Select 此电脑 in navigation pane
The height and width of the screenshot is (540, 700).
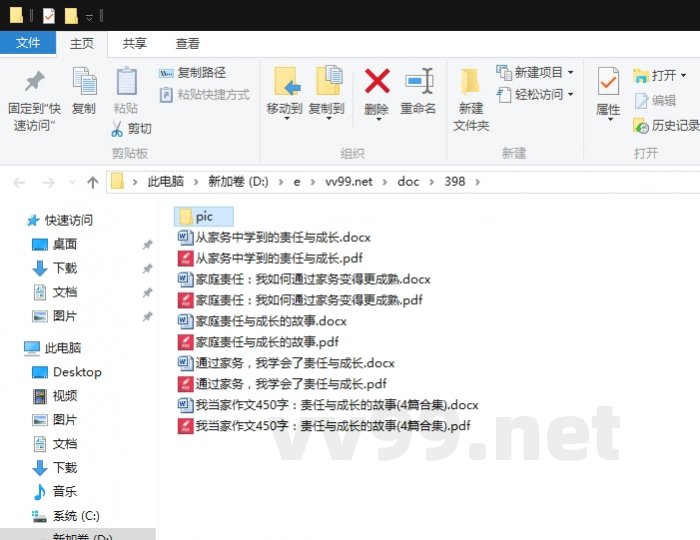(53, 348)
